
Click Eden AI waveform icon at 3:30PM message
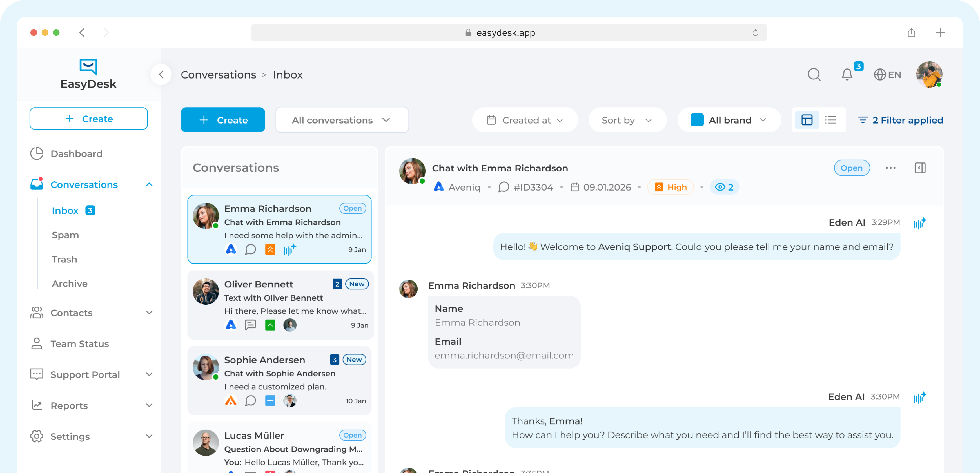(x=920, y=397)
